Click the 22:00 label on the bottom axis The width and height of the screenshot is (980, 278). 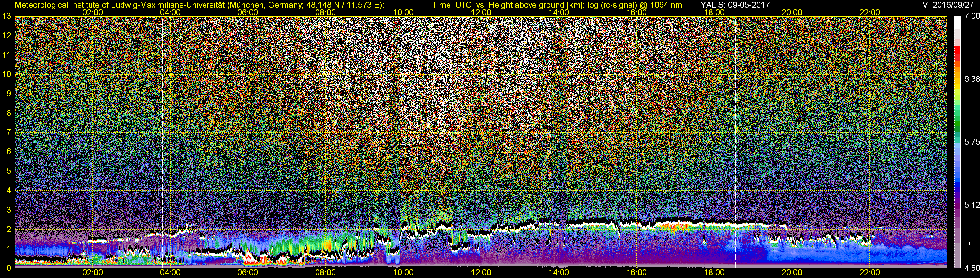[869, 273]
